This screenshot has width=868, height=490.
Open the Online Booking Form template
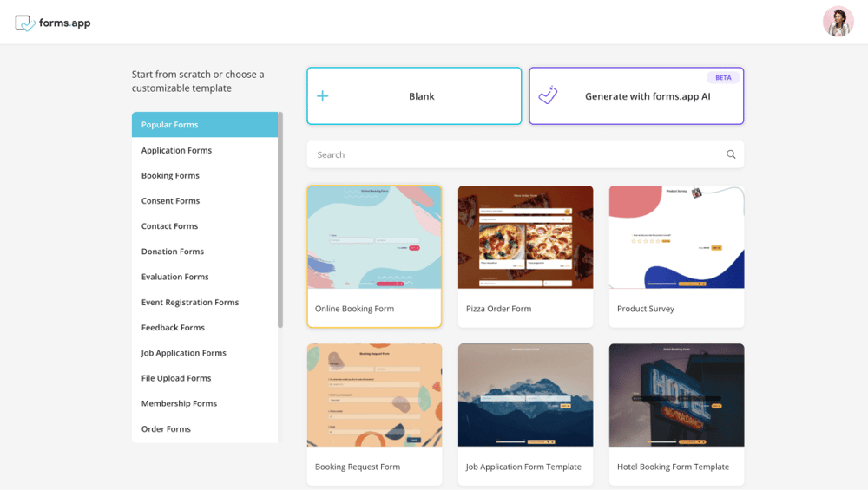click(374, 256)
